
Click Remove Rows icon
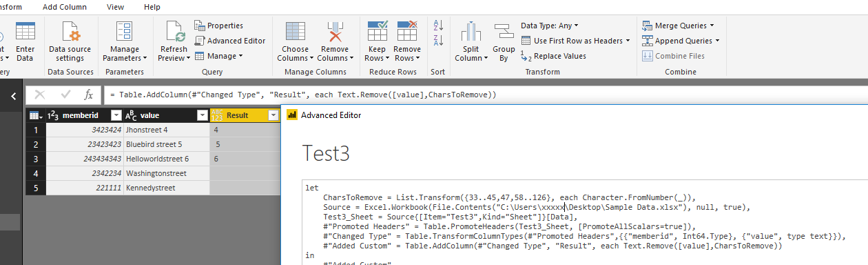pos(407,32)
